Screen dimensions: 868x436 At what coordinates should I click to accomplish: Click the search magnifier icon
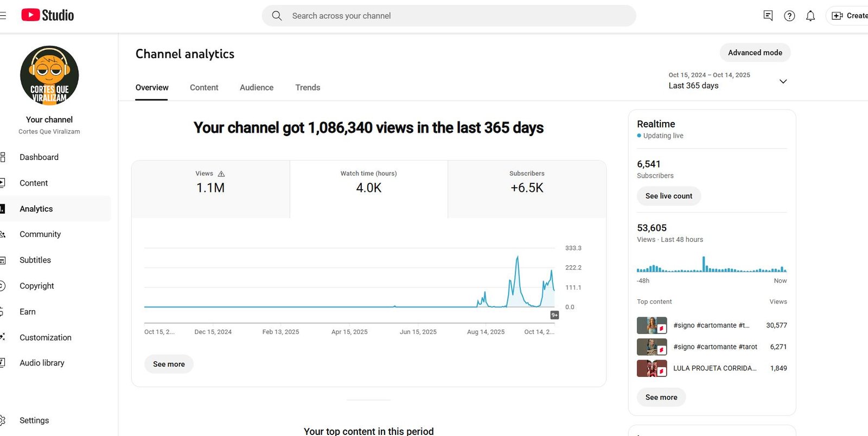tap(277, 16)
